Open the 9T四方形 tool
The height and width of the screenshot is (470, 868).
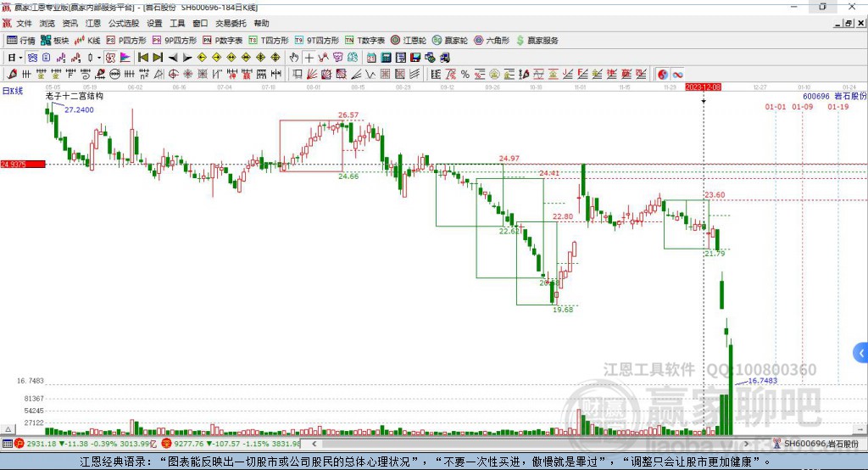pos(317,41)
